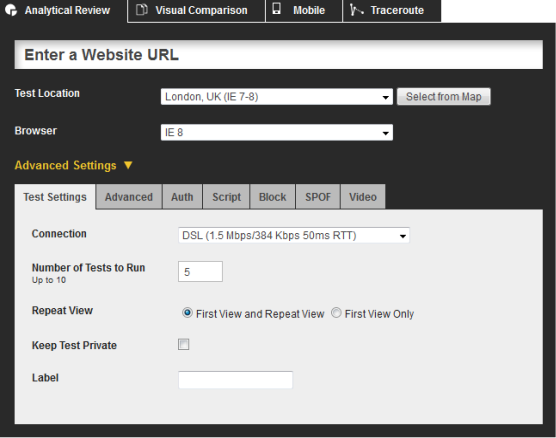Screen dimensions: 556x438
Task: Switch to the Script tab
Action: pyautogui.click(x=226, y=197)
